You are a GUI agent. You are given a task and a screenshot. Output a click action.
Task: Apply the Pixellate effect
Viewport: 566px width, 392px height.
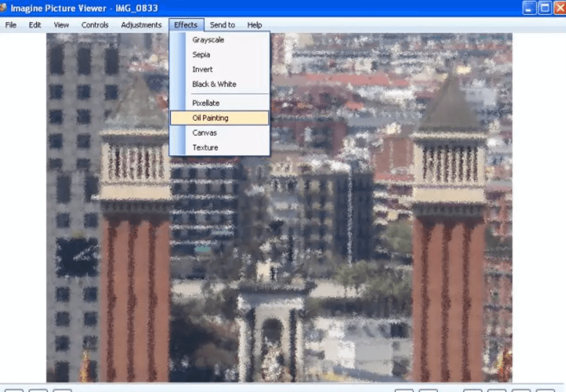(x=206, y=103)
